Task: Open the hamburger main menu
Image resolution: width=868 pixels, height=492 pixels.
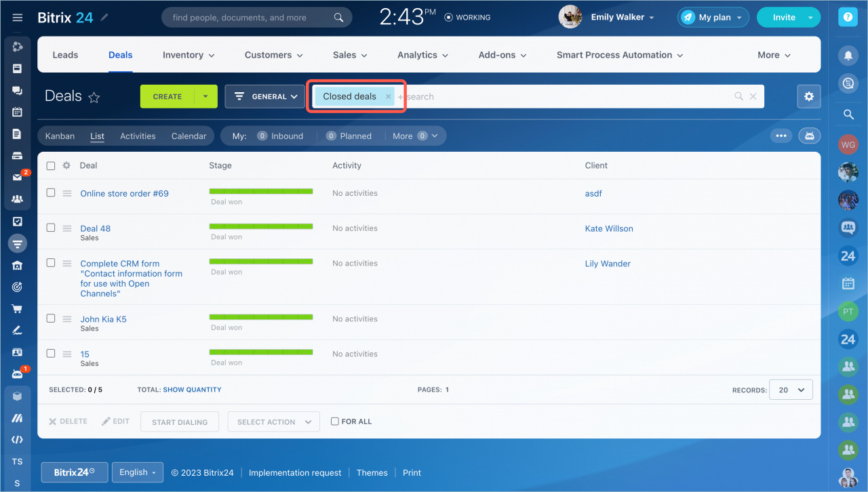Action: [x=18, y=18]
